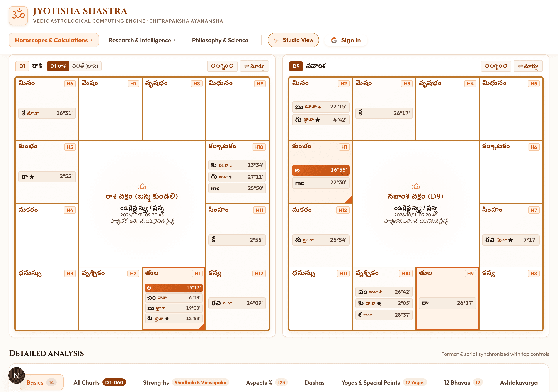
Task: Select Mars row 13°34' in D1 Karkataka
Action: click(x=237, y=165)
